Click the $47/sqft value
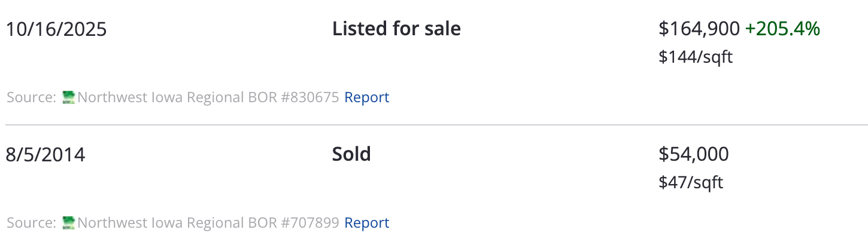 (x=690, y=183)
